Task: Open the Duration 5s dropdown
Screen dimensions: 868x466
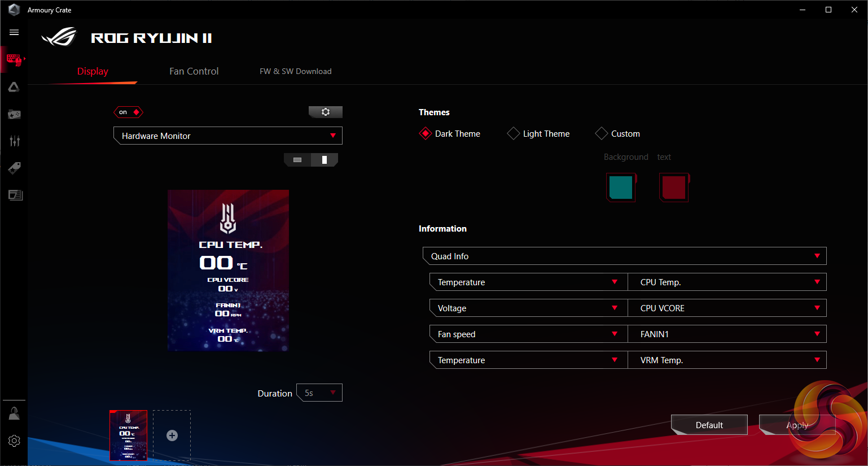Action: (x=319, y=393)
